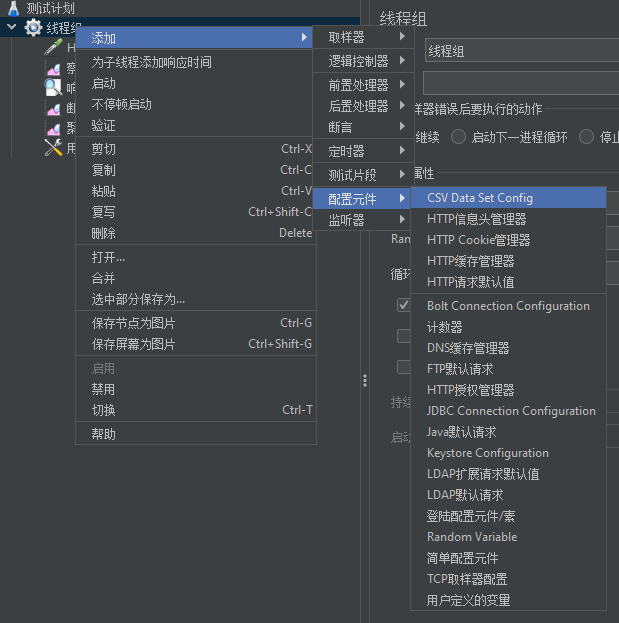This screenshot has width=619, height=623.
Task: Select 禁用 to disable the element
Action: coord(195,389)
